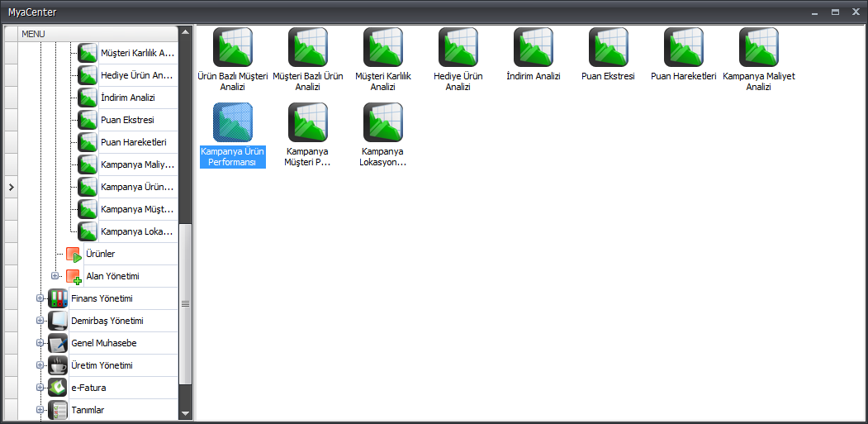Expand the Demirbaş Yönetimi tree node

tap(40, 321)
